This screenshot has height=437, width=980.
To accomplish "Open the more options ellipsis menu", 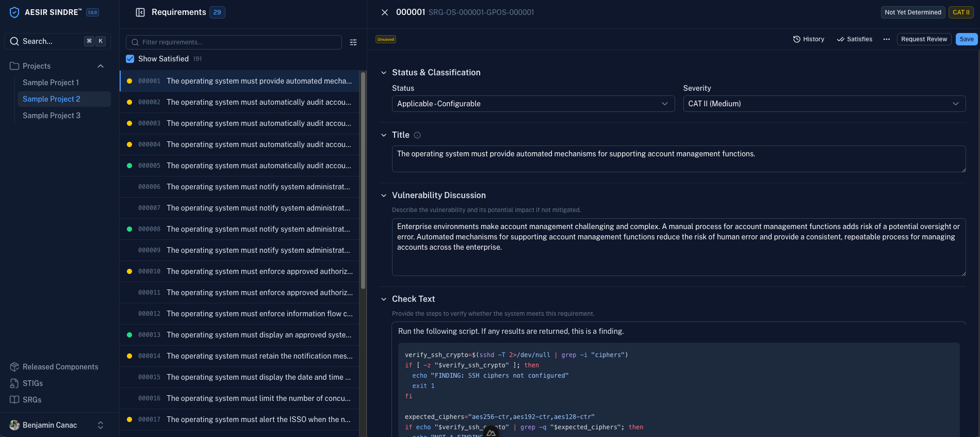I will point(887,39).
